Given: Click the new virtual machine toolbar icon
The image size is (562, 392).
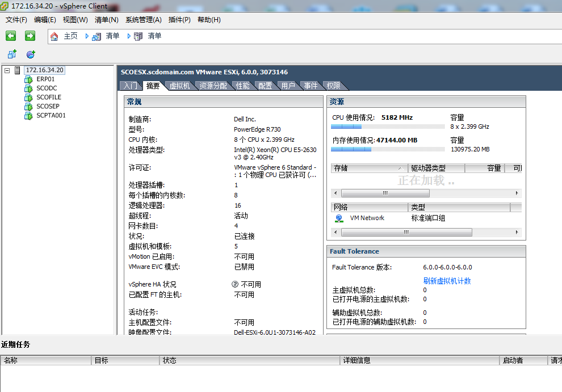Looking at the screenshot, I should tap(12, 54).
